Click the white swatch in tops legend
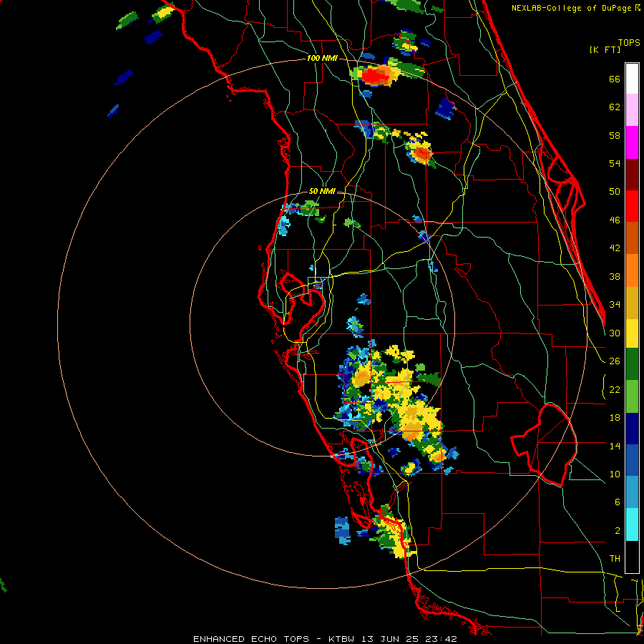The image size is (644, 644). coord(632,79)
